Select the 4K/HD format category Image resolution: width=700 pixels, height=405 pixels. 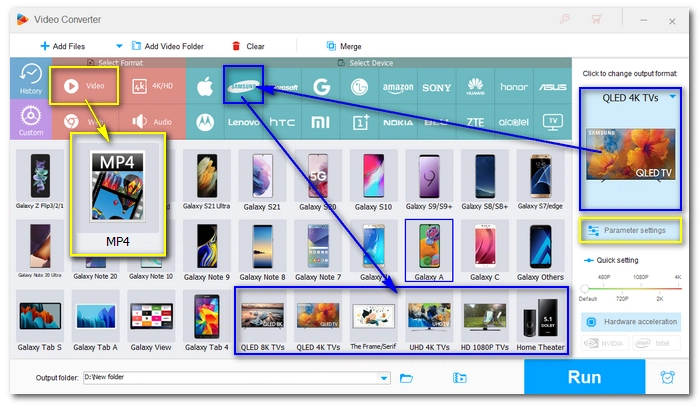click(x=152, y=86)
